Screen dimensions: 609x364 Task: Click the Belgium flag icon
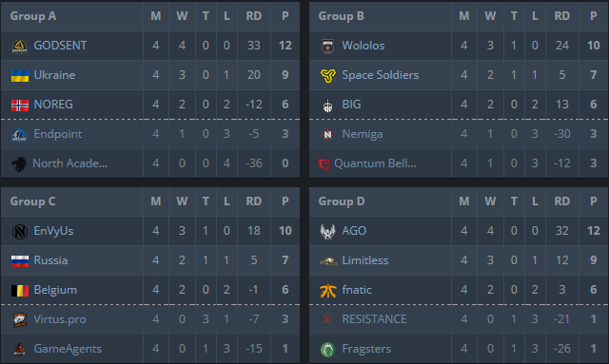click(x=20, y=290)
